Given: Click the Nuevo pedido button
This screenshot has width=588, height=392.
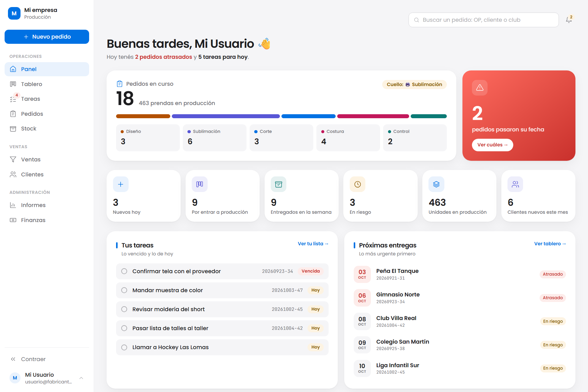Looking at the screenshot, I should click(47, 37).
